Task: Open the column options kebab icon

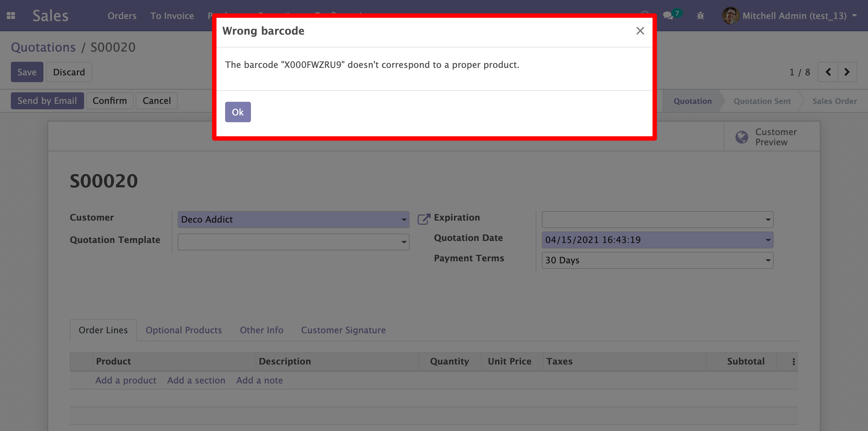Action: [x=793, y=361]
